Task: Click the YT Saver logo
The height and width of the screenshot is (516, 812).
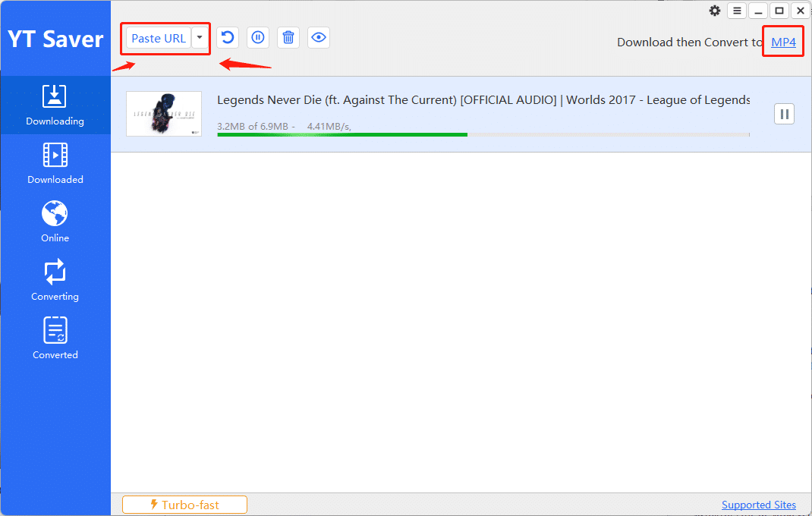Action: coord(55,39)
